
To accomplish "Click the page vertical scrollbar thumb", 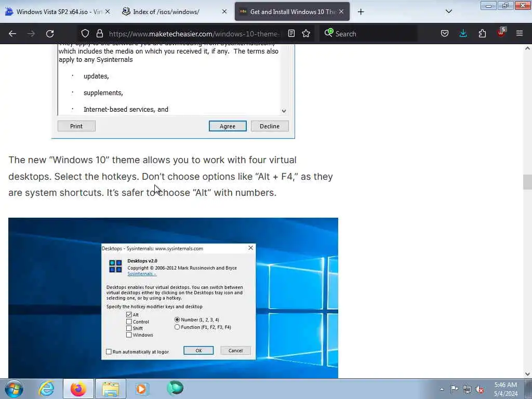I will click(528, 182).
